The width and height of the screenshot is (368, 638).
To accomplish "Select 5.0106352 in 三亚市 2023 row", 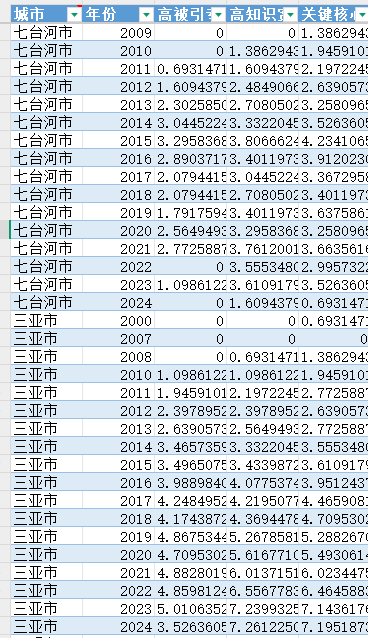I will pos(191,606).
